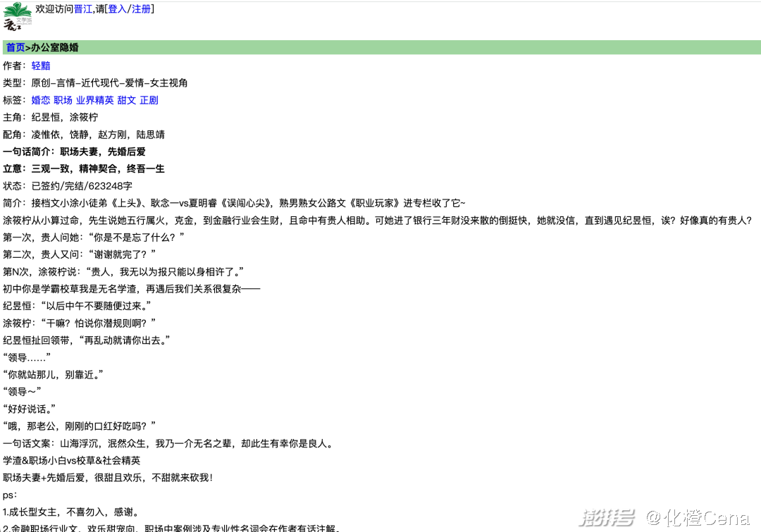Click the 状态 line showing 623248字
Viewport: 761px width, 532px height.
pos(68,186)
